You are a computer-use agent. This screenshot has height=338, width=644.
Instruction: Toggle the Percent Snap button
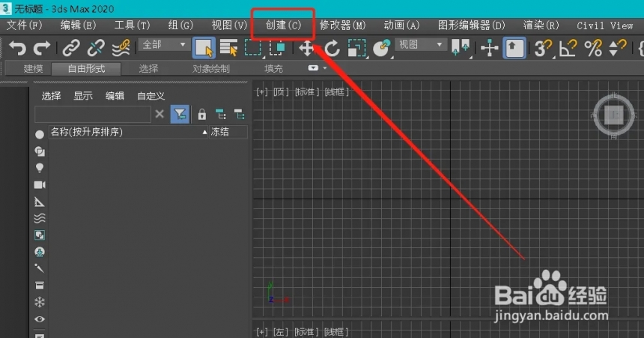pyautogui.click(x=593, y=48)
